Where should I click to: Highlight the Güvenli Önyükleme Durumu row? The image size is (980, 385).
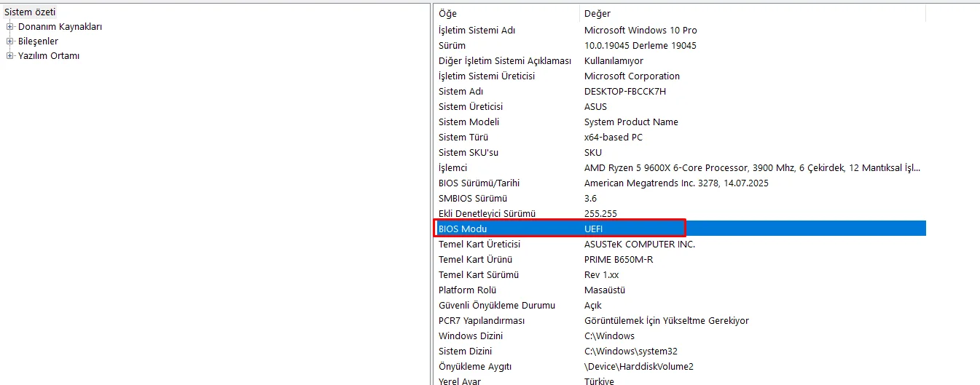click(x=496, y=306)
